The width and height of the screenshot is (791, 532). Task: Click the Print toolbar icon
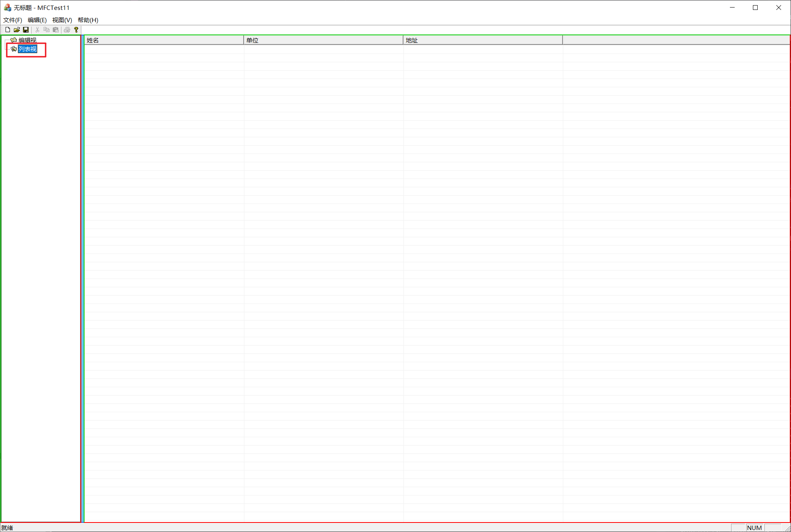click(x=67, y=30)
